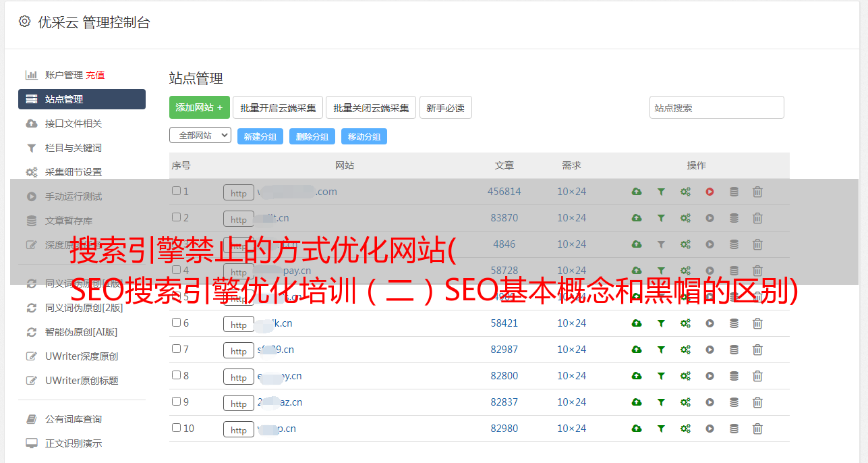Click the filter icon in row 6
The image size is (868, 463).
click(x=661, y=323)
